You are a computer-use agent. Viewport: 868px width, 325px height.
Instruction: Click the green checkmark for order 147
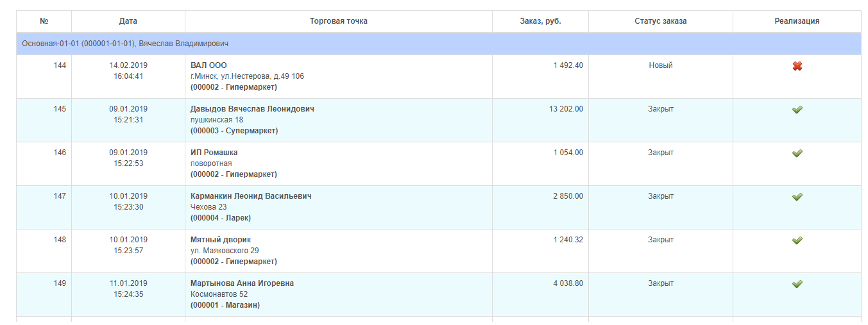(x=797, y=197)
